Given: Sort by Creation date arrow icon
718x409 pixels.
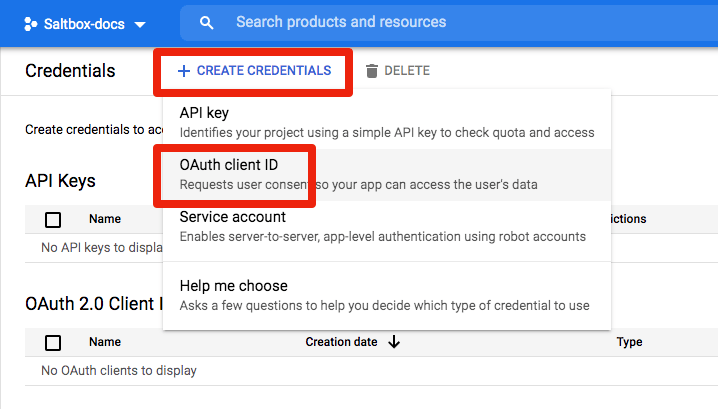Looking at the screenshot, I should click(x=394, y=342).
